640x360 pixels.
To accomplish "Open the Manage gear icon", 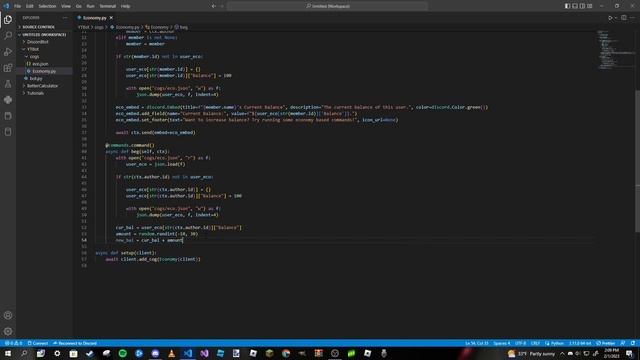I will (x=8, y=331).
